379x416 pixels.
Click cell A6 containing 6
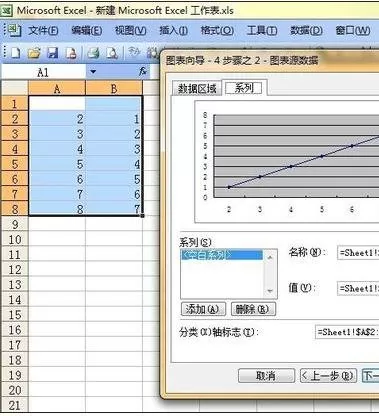point(57,179)
